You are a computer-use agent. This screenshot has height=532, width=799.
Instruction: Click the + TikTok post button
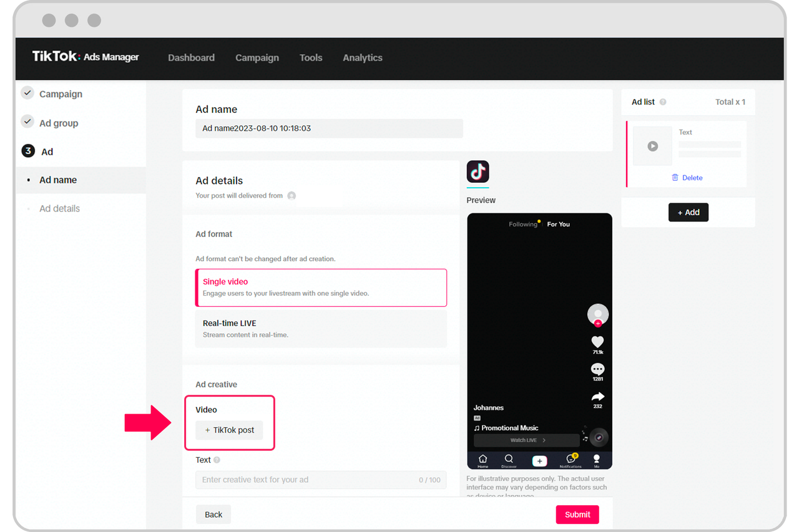pos(229,430)
